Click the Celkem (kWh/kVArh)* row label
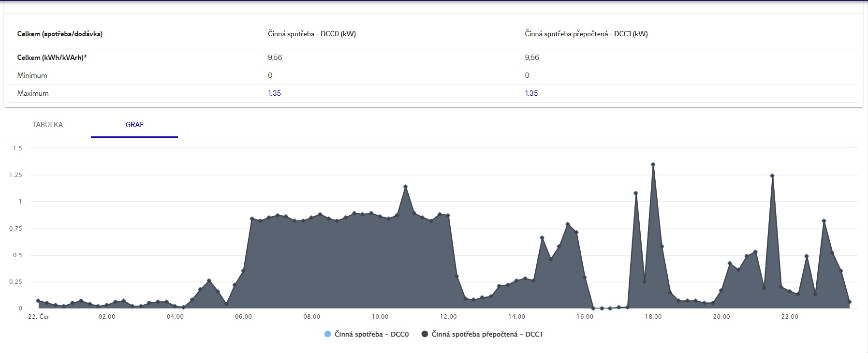This screenshot has height=353, width=868. [x=52, y=58]
